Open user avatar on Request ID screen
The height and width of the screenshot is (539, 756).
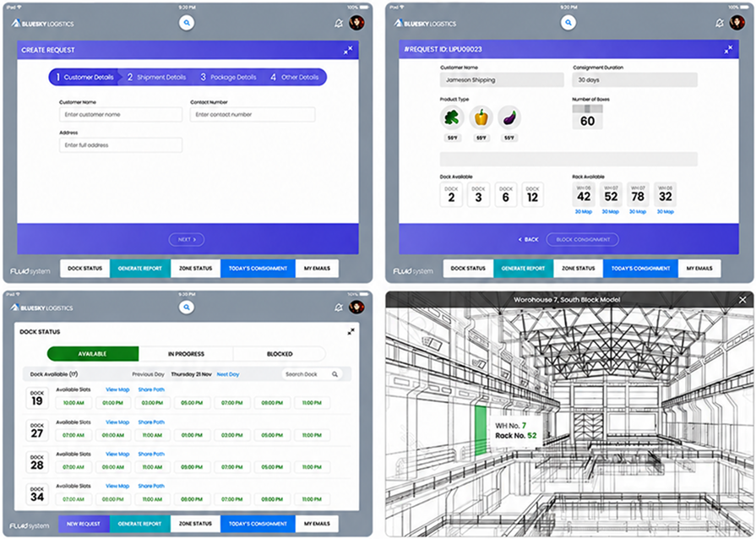pyautogui.click(x=737, y=22)
